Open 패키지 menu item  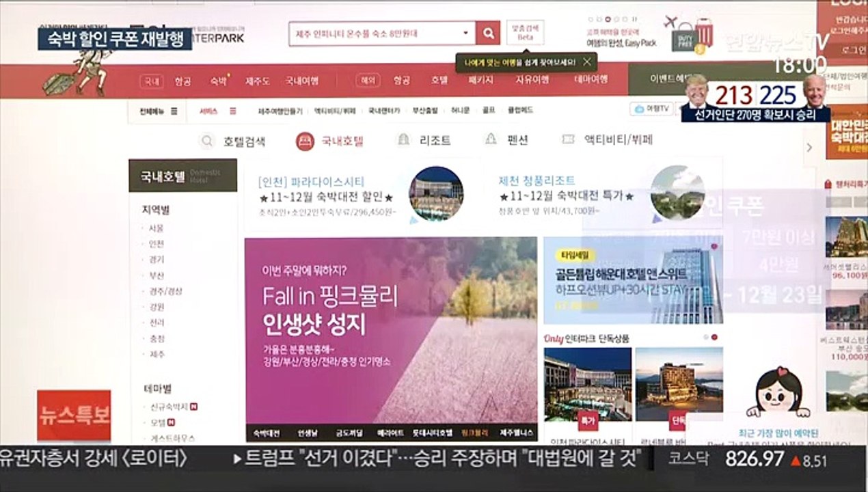pyautogui.click(x=480, y=81)
